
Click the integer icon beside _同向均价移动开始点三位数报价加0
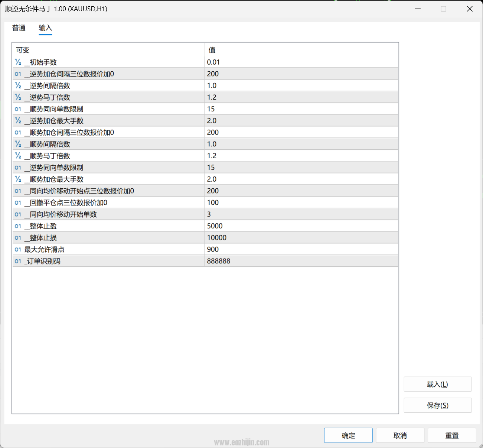click(18, 191)
